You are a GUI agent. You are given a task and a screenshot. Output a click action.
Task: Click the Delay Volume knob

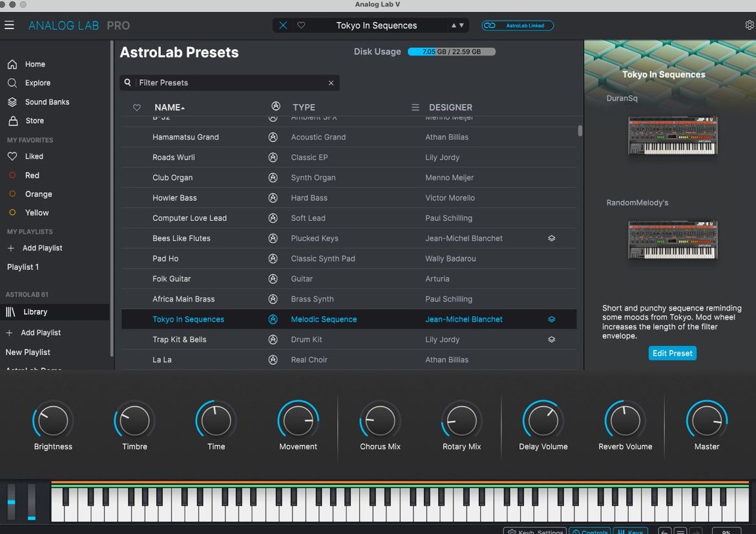click(x=543, y=420)
